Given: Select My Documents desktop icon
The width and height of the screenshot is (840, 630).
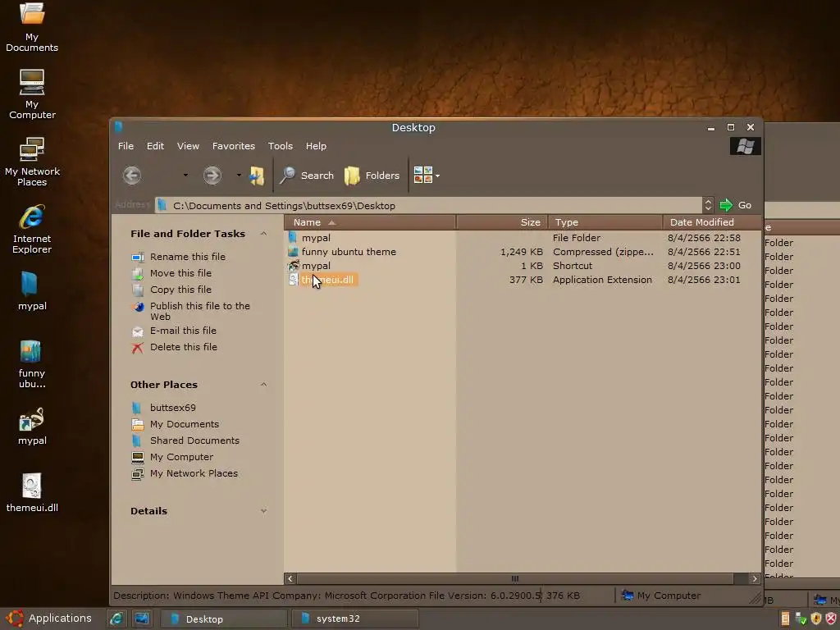Looking at the screenshot, I should [32, 27].
